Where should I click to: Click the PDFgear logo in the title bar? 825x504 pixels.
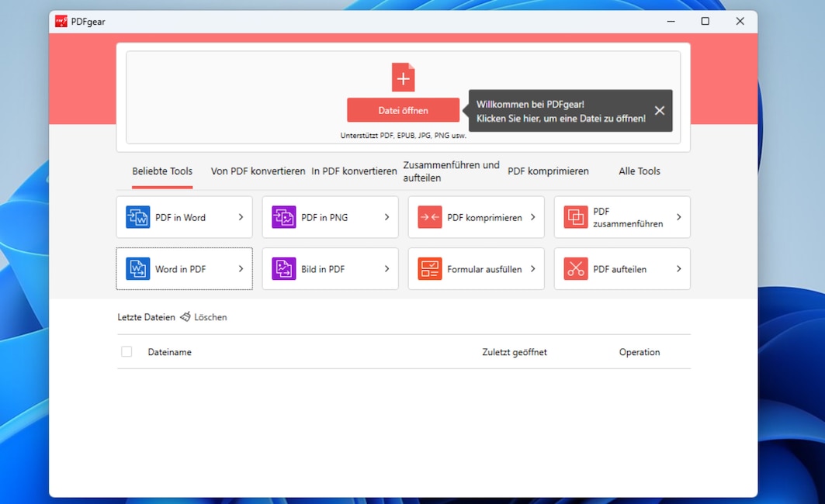[62, 22]
